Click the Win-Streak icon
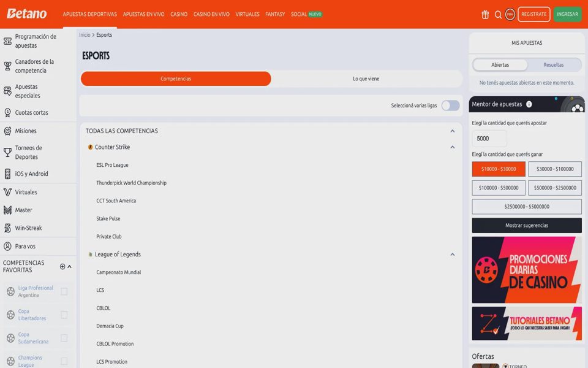 [x=7, y=228]
